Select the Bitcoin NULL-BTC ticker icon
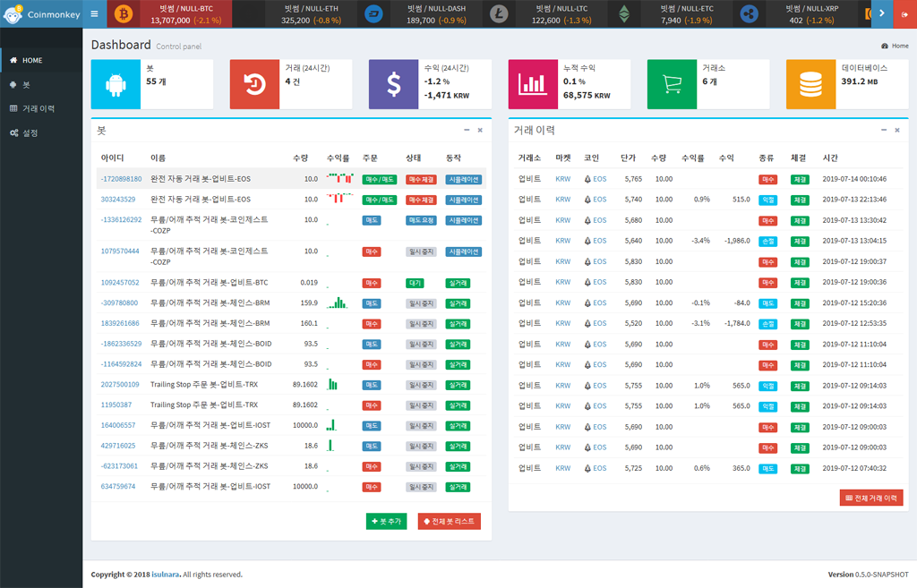 (124, 13)
